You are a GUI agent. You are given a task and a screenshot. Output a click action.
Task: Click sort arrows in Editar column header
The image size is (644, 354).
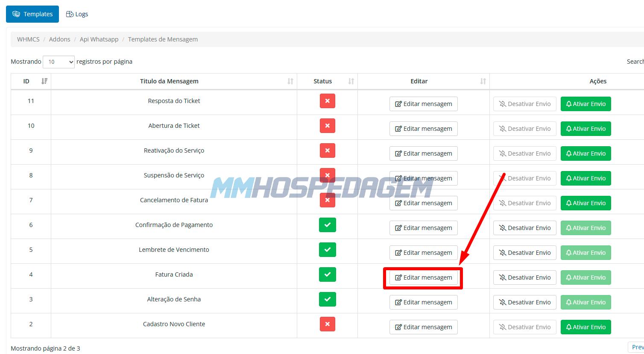click(x=483, y=81)
